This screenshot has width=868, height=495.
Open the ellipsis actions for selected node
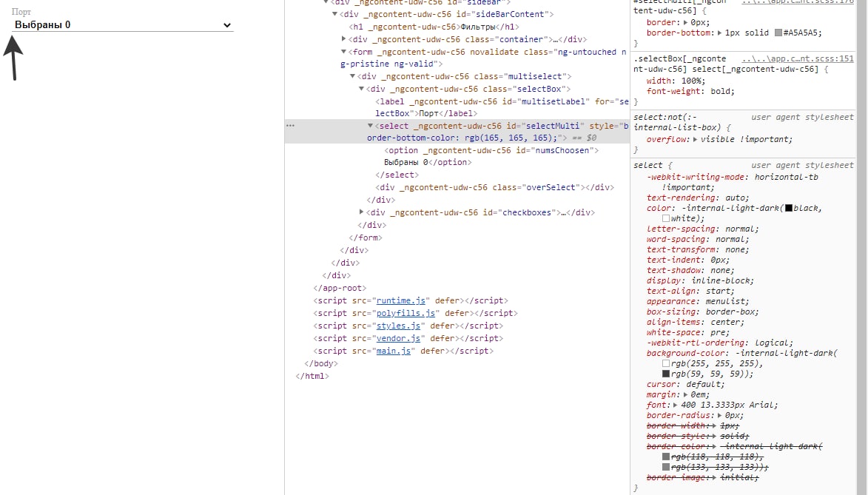point(291,126)
